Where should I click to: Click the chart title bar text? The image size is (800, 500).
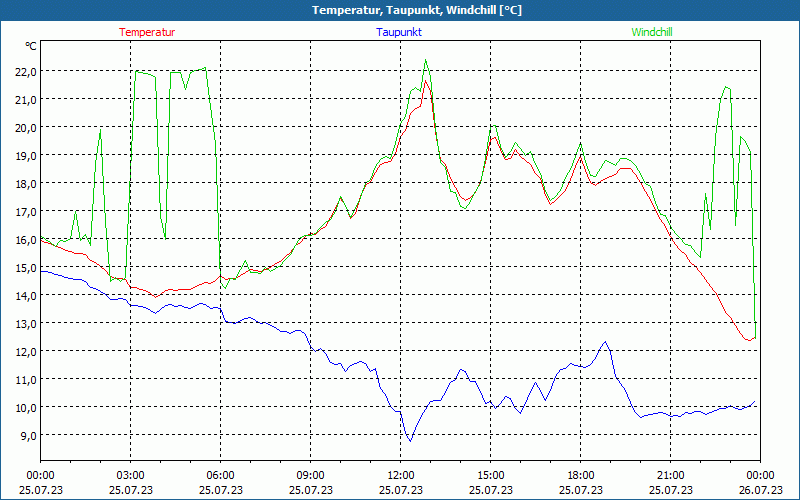(401, 10)
